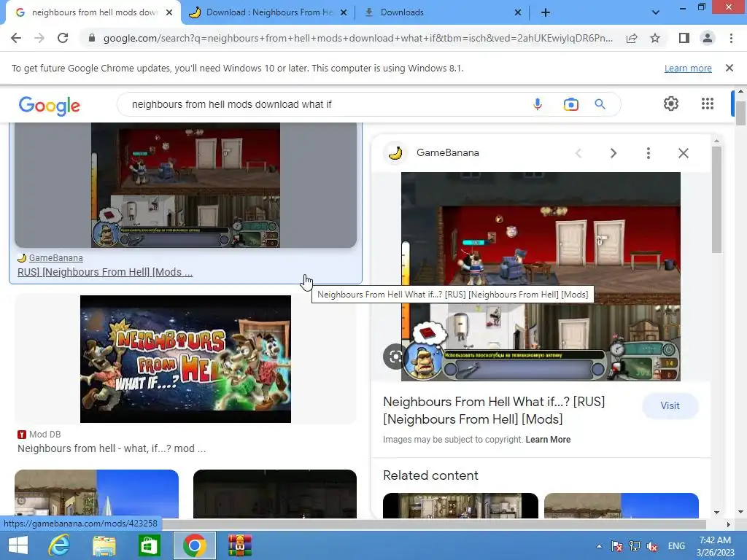
Task: Reload the page with the refresh icon
Action: coord(63,38)
